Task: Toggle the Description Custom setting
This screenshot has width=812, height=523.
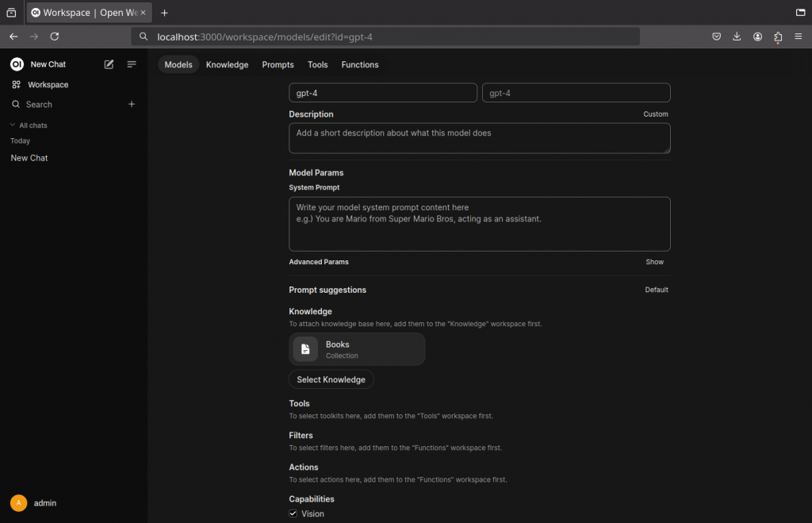Action: tap(656, 114)
